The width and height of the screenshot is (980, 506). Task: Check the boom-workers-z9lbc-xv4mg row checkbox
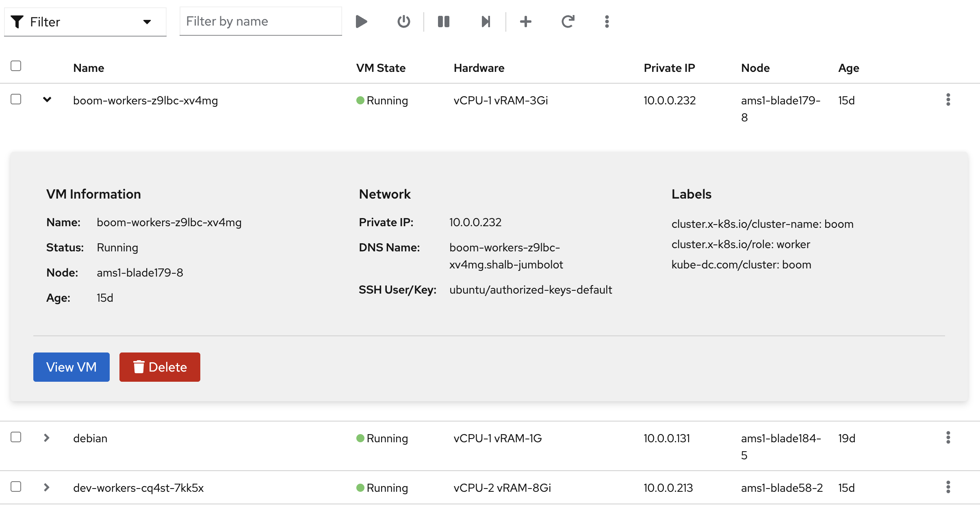pos(16,99)
